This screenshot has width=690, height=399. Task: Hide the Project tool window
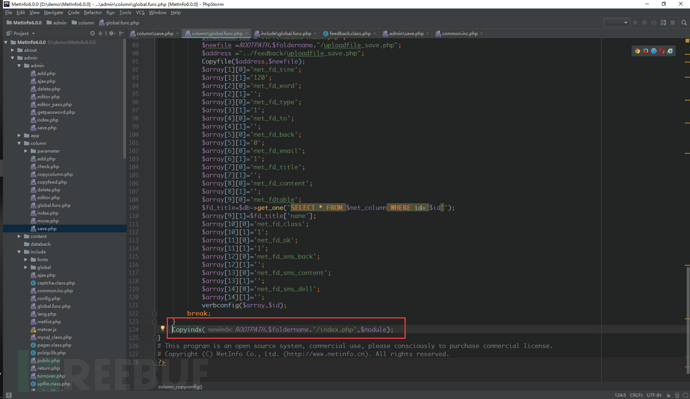point(121,33)
